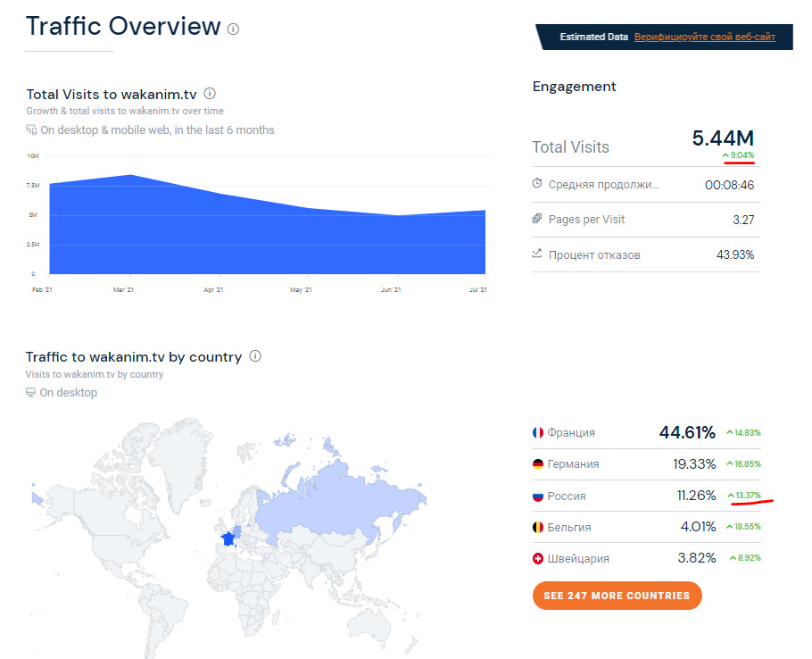This screenshot has height=659, width=812.
Task: Click the Pages per Visit icon
Action: pyautogui.click(x=537, y=219)
